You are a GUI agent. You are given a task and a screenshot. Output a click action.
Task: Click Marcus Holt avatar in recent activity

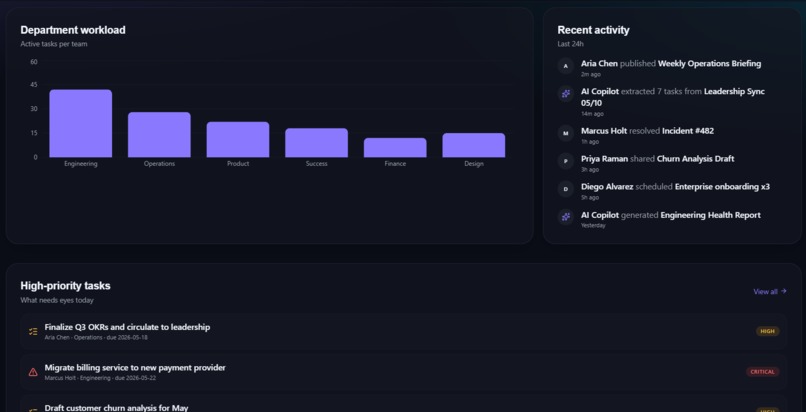565,133
